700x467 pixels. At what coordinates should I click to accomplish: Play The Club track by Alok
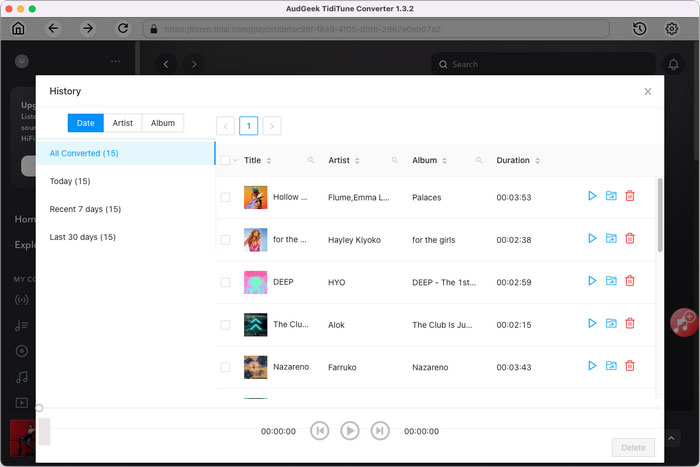coord(592,323)
